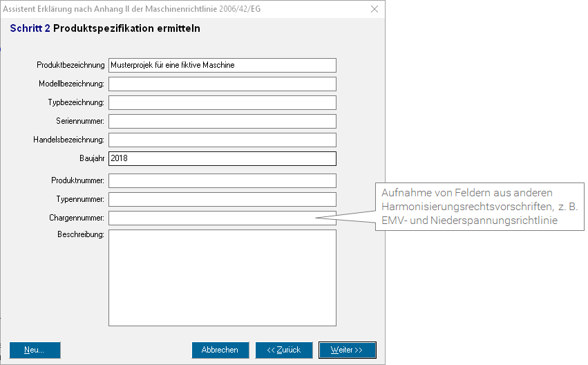Cancel the wizard with Abbrechen
Screen dimensions: 588x365
pyautogui.click(x=220, y=350)
